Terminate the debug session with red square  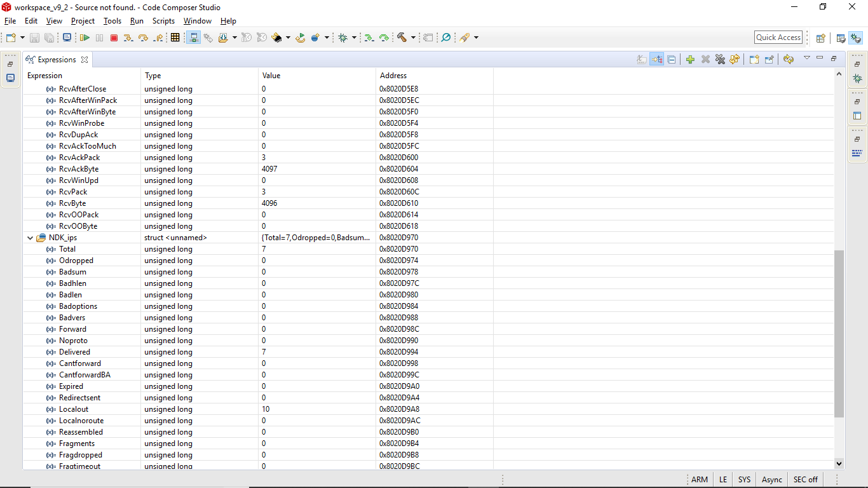pos(114,38)
